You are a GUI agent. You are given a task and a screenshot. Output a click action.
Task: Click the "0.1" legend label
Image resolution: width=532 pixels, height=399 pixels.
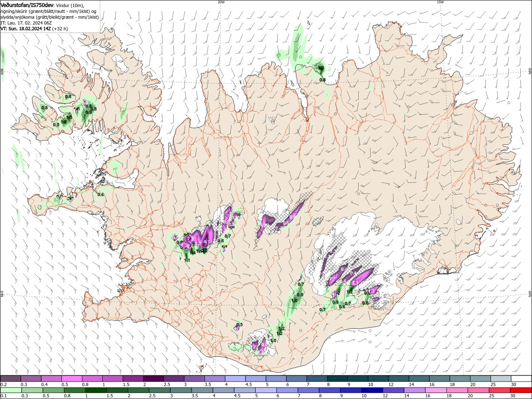pyautogui.click(x=3, y=396)
